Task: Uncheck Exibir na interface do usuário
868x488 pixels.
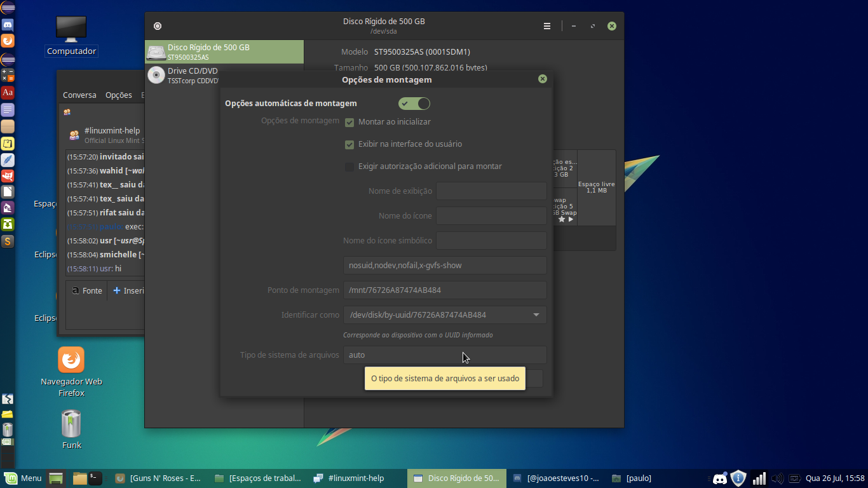Action: click(349, 144)
